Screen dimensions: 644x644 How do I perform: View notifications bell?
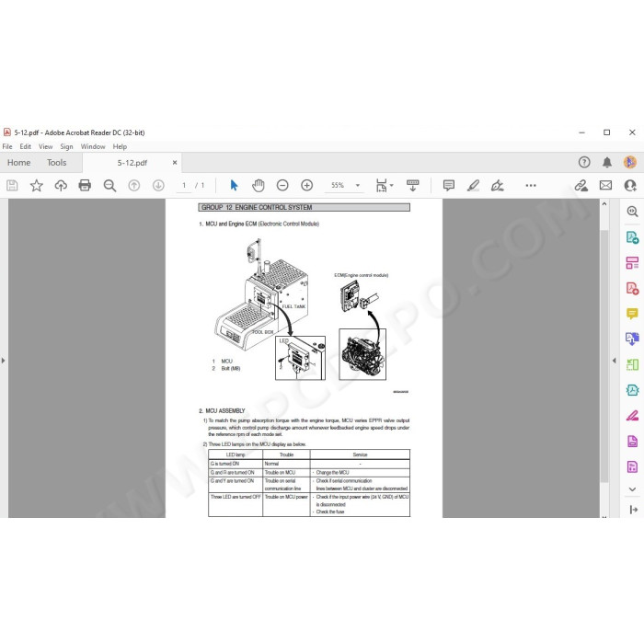pos(607,162)
